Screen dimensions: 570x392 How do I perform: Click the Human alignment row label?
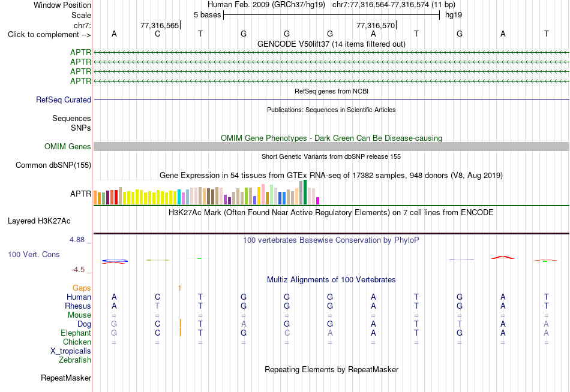click(x=79, y=297)
